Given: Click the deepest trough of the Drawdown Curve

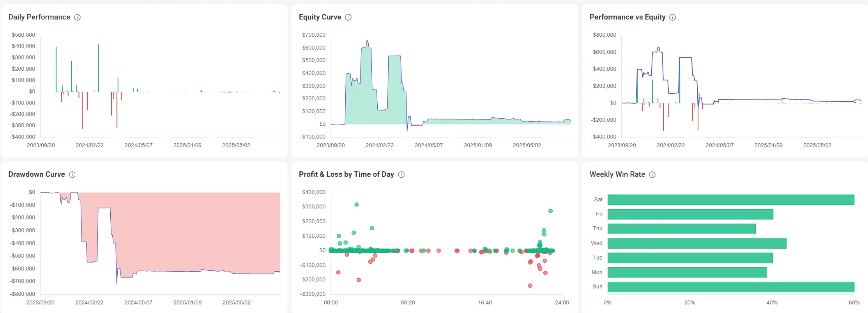Looking at the screenshot, I should (117, 283).
